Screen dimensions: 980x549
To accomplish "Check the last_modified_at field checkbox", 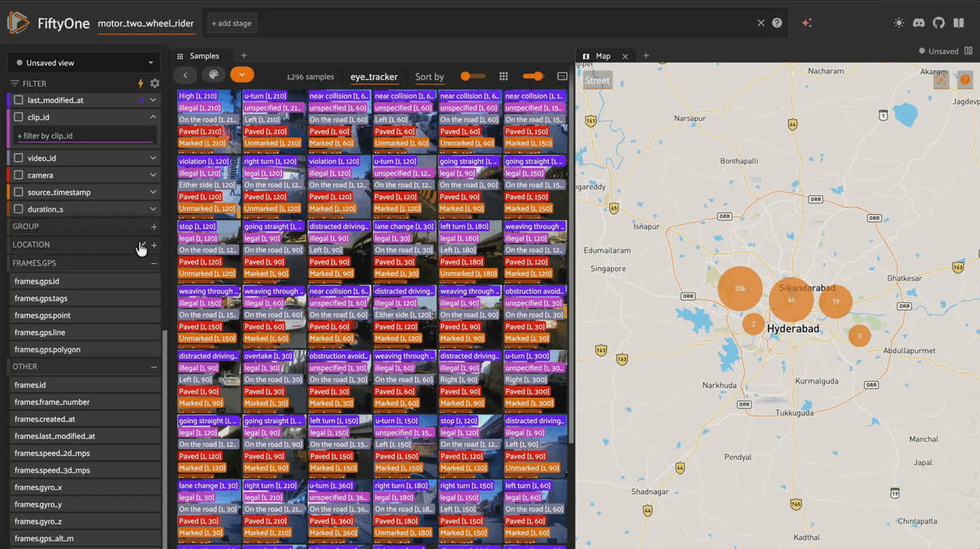I will coord(18,100).
